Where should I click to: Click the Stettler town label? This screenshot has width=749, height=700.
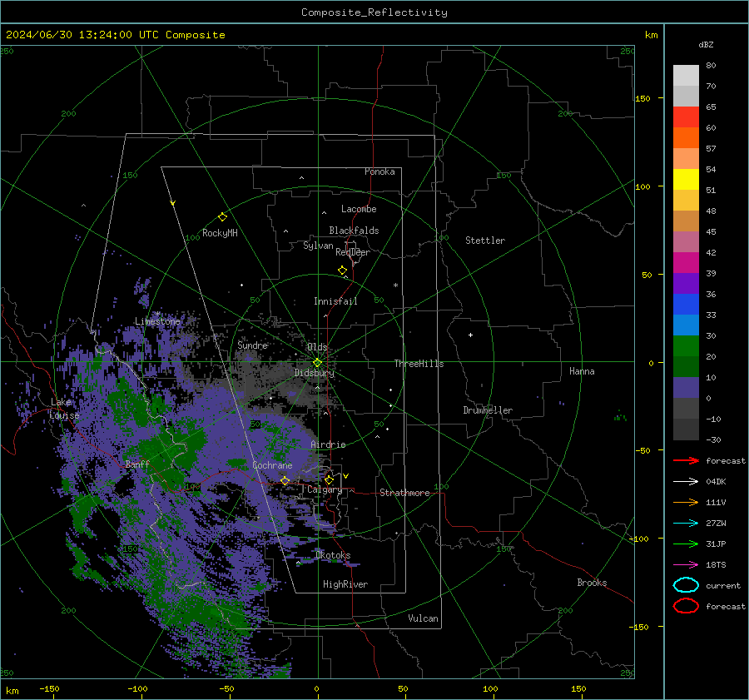(x=485, y=241)
